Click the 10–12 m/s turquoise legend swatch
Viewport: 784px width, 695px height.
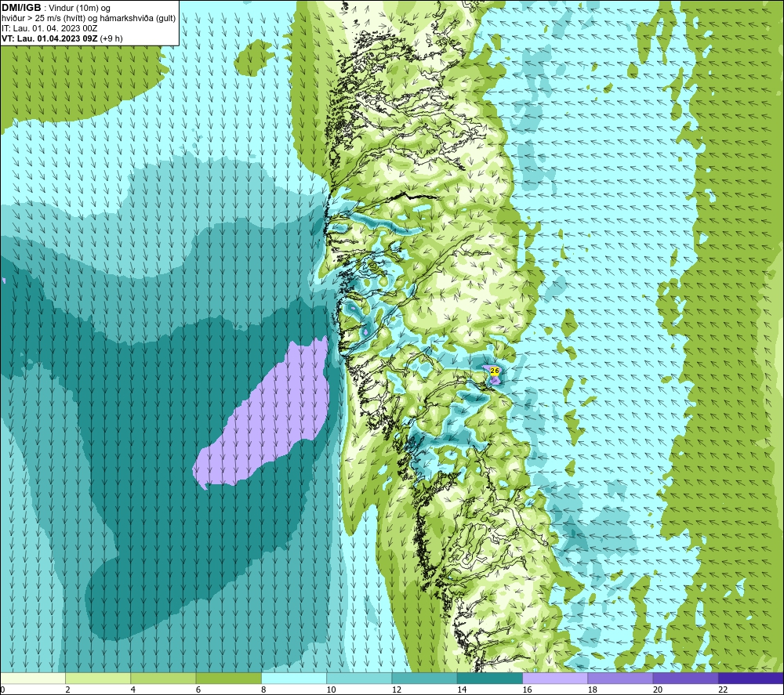coord(359,678)
